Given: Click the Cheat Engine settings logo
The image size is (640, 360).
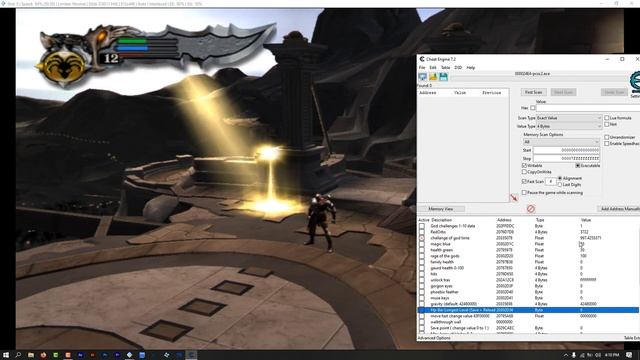Looking at the screenshot, I should point(635,82).
